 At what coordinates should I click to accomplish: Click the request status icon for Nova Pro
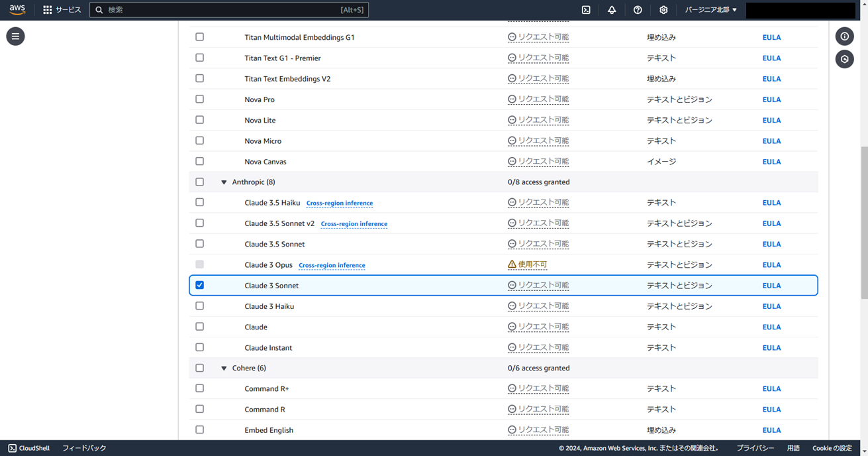(x=512, y=99)
